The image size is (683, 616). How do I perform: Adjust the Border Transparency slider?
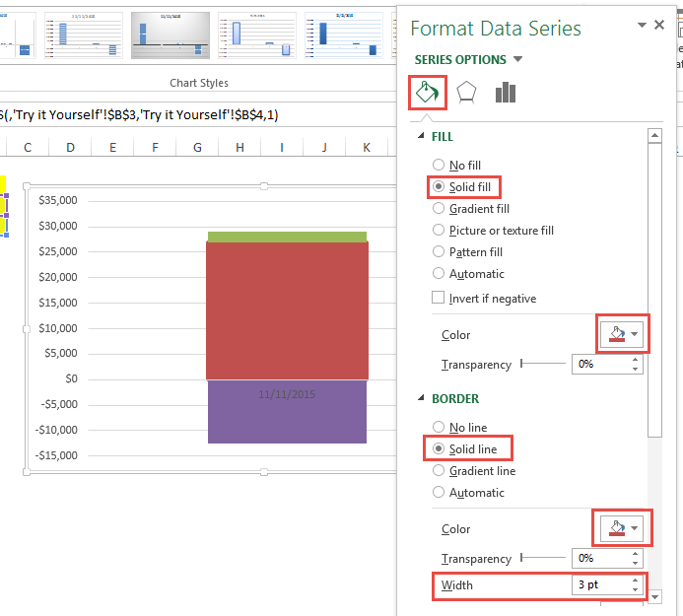click(x=543, y=557)
